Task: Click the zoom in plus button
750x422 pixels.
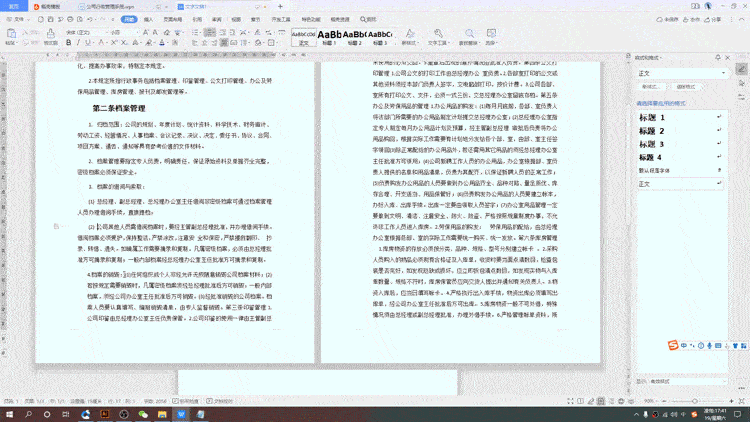Action: 731,401
